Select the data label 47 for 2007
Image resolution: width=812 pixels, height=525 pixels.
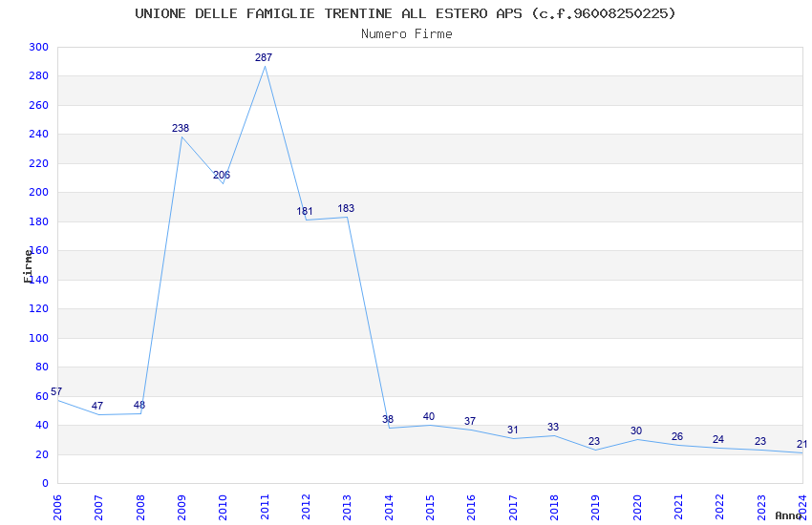coord(97,406)
